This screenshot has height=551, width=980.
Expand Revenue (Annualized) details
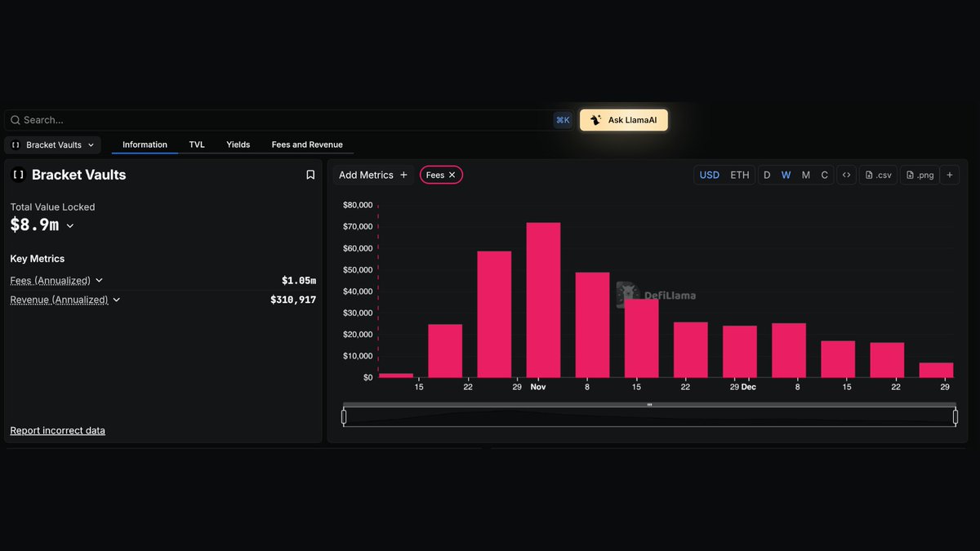pyautogui.click(x=117, y=300)
